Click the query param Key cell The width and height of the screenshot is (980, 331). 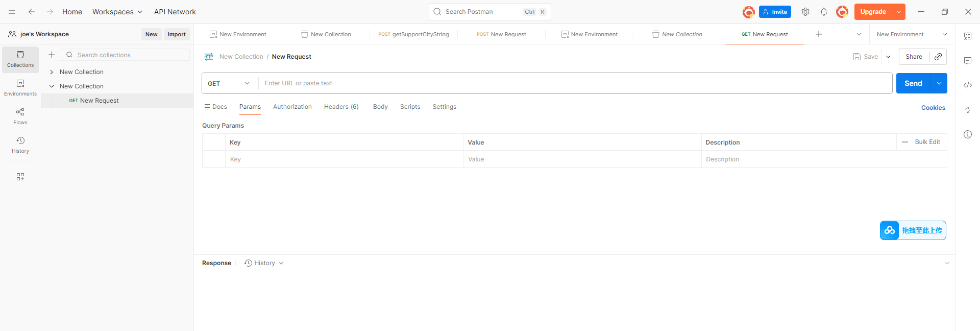(x=344, y=159)
